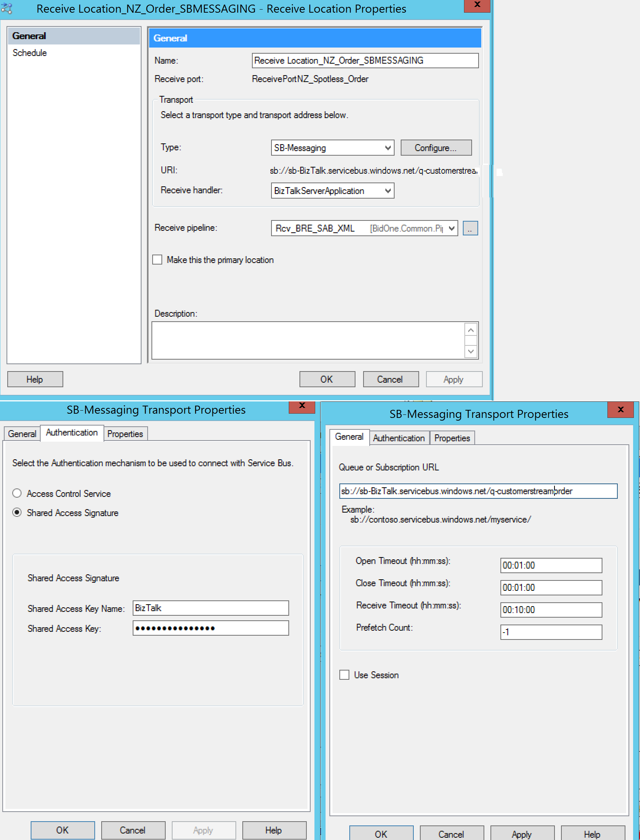
Task: Click the blue General section header
Action: tap(315, 38)
